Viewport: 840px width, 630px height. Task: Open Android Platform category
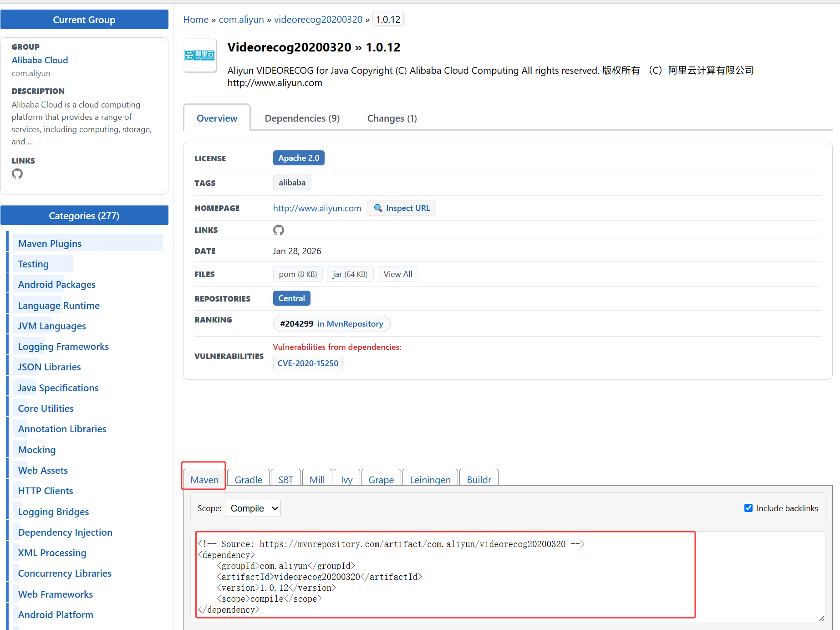click(56, 615)
